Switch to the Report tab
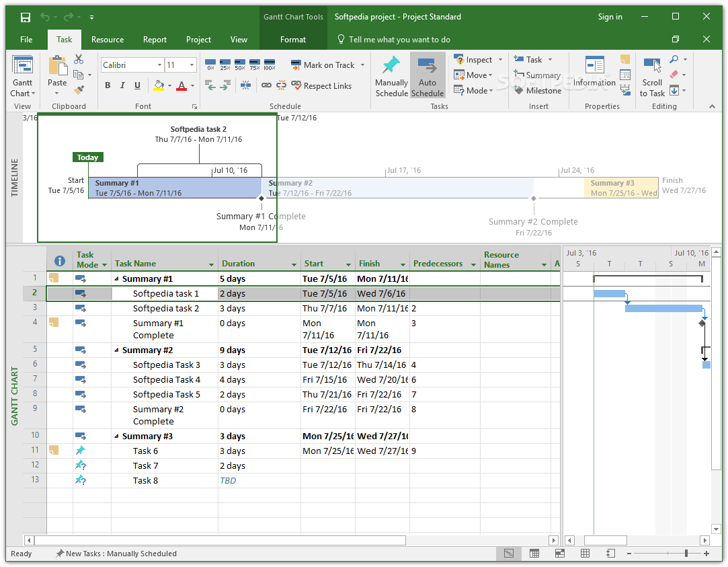The width and height of the screenshot is (728, 567). [155, 40]
